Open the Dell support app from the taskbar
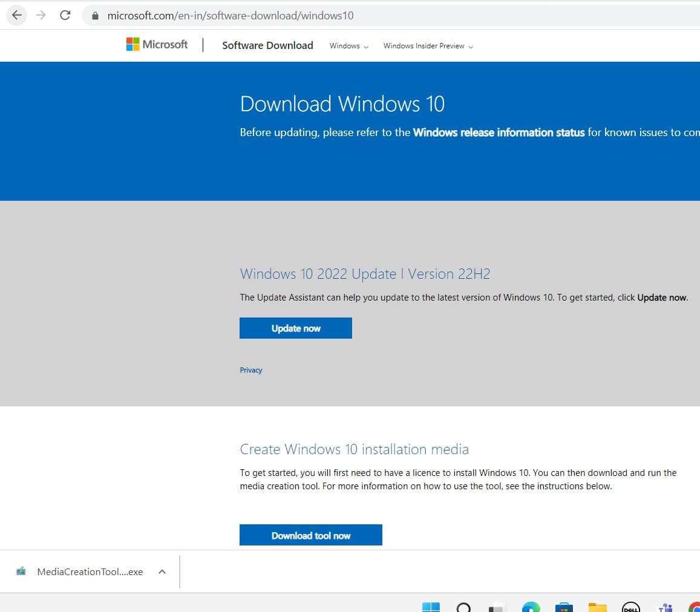 click(630, 607)
